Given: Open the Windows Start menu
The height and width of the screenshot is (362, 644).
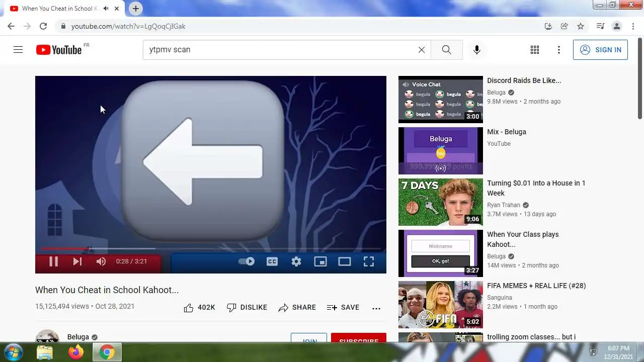Looking at the screenshot, I should [13, 352].
